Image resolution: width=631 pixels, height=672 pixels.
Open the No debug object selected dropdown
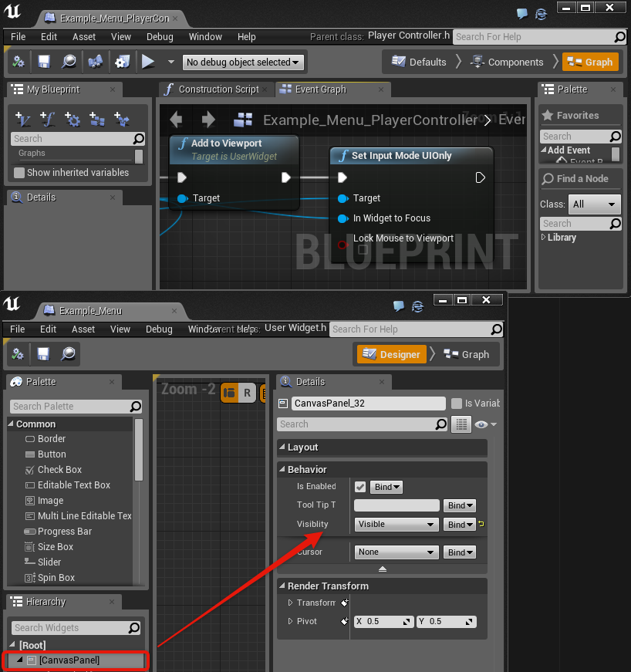pyautogui.click(x=243, y=62)
